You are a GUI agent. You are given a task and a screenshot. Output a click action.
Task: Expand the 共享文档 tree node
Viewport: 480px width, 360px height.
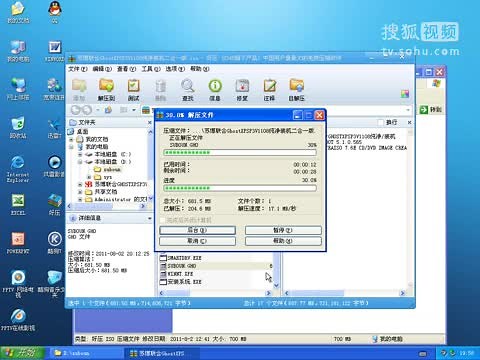(x=80, y=192)
